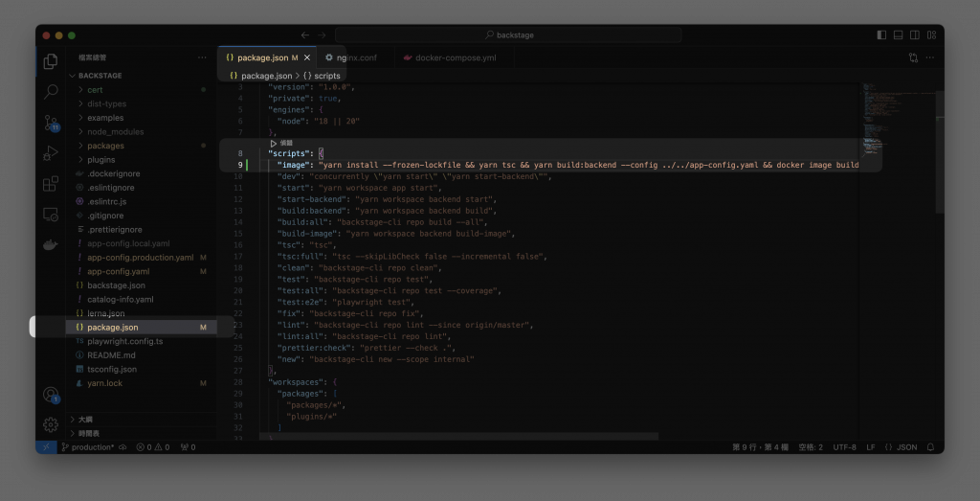The width and height of the screenshot is (980, 501).
Task: Close the package.json tab
Action: pyautogui.click(x=307, y=57)
